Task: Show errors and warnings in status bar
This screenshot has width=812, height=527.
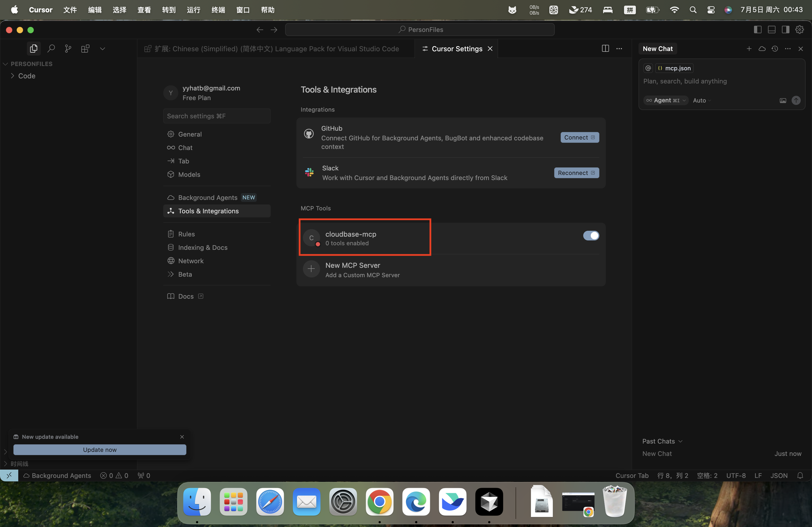Action: pos(114,475)
